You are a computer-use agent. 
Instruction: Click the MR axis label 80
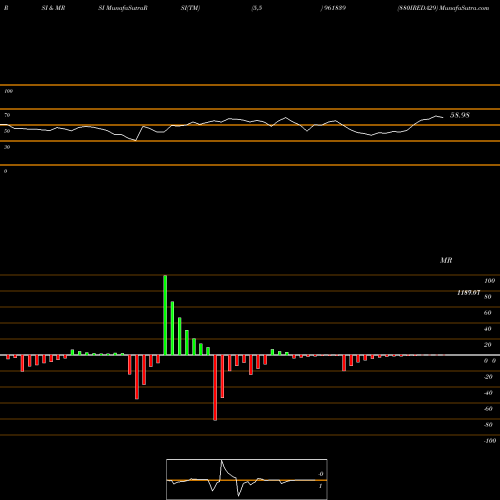488,297
